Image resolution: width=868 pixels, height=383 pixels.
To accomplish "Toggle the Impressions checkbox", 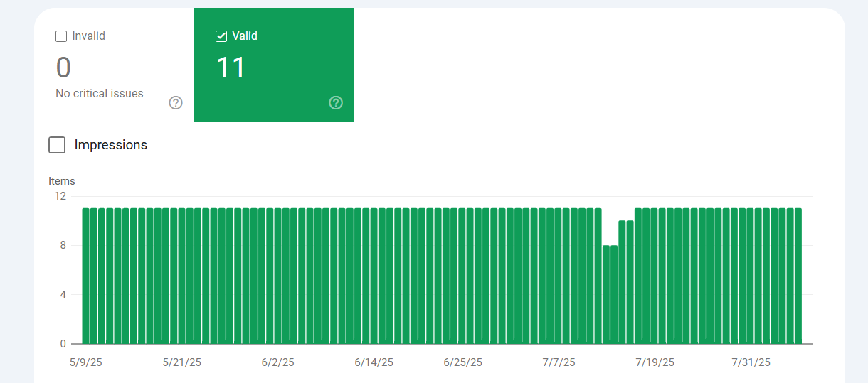I will tap(57, 145).
